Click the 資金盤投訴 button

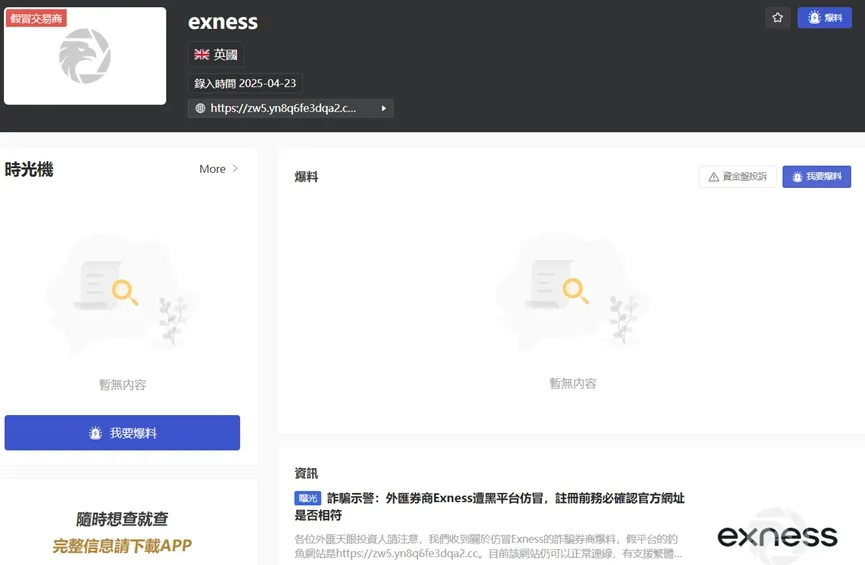[x=738, y=177]
